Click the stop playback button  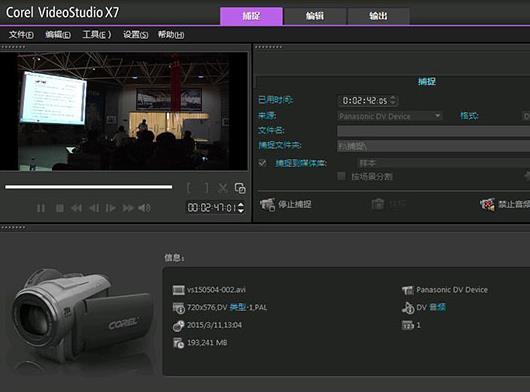click(x=59, y=208)
